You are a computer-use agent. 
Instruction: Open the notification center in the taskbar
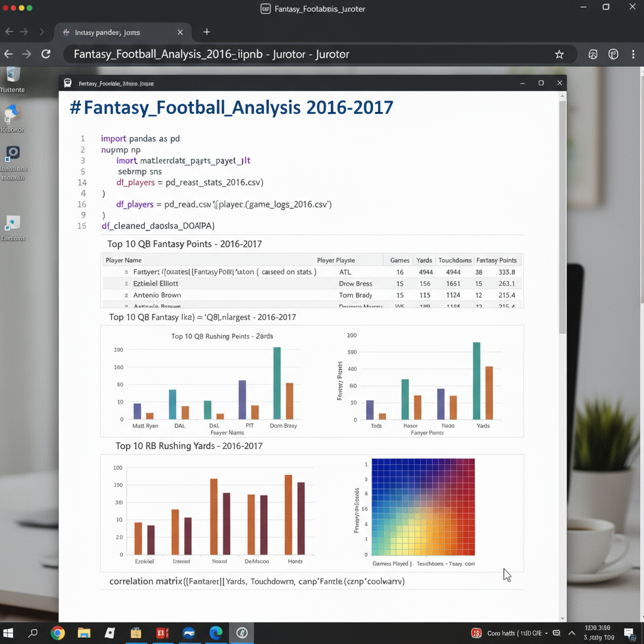click(x=630, y=633)
